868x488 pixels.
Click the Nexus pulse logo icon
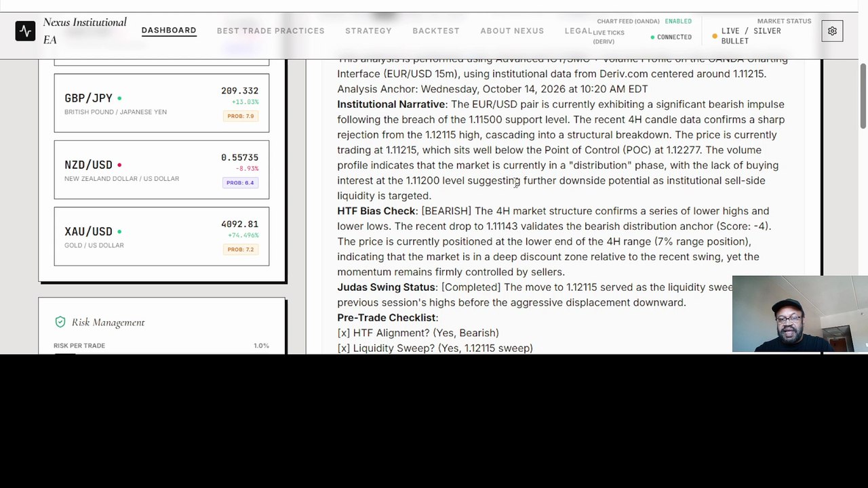25,31
